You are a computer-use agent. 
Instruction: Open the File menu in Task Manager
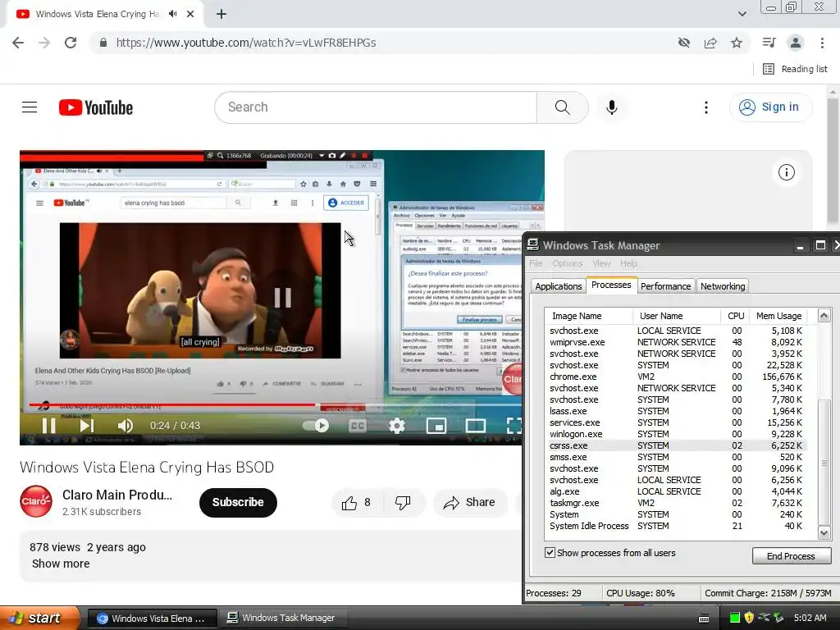click(535, 263)
